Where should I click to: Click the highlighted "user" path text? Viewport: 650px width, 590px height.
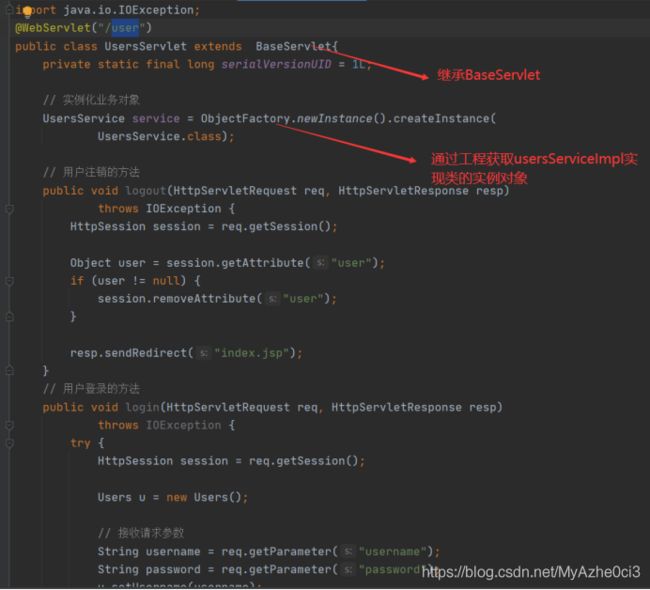[x=125, y=28]
